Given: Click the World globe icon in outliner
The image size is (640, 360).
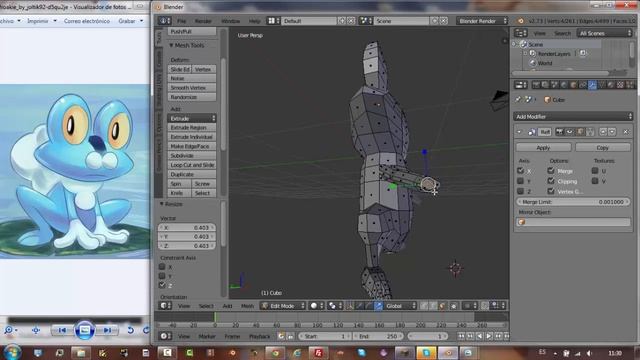Looking at the screenshot, I should (533, 63).
